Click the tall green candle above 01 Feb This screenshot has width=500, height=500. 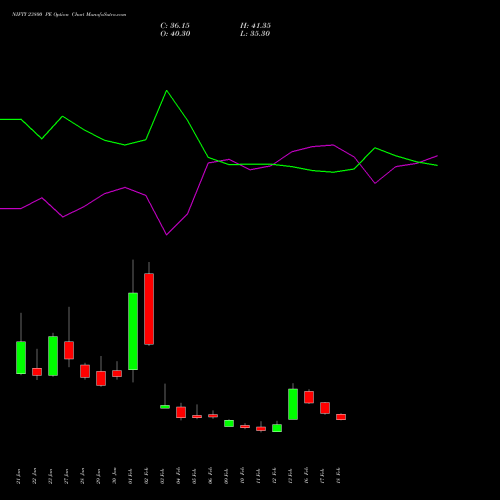(133, 331)
